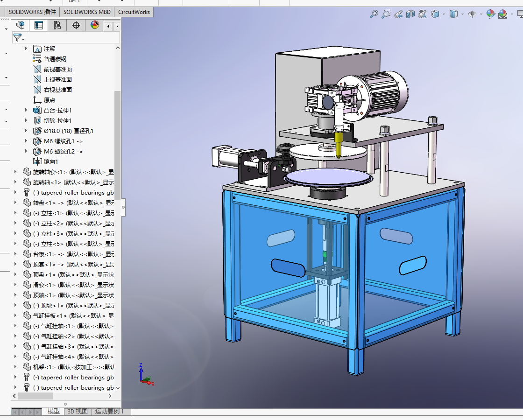Toggle the Hide/Show Items eye icon
This screenshot has width=523, height=420.
[472, 14]
